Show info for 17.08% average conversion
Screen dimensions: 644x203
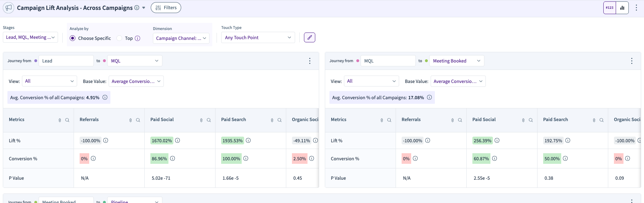429,97
